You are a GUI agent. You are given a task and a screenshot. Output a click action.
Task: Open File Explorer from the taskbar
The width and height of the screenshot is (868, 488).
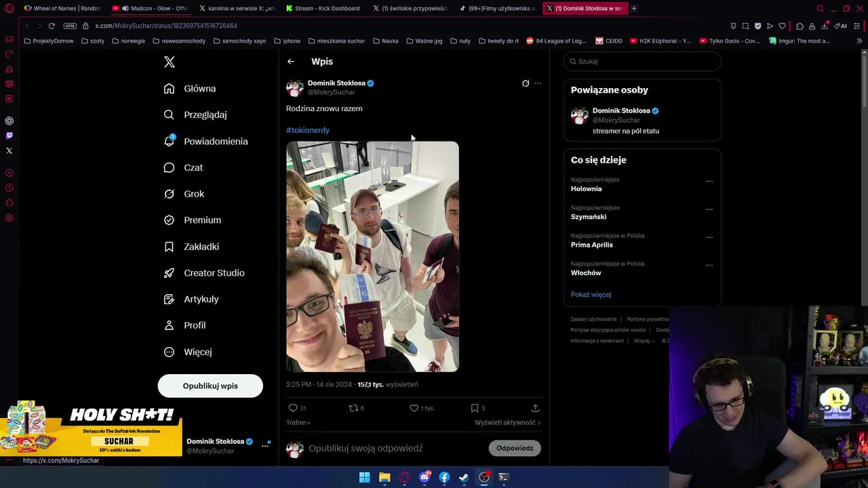coord(384,477)
